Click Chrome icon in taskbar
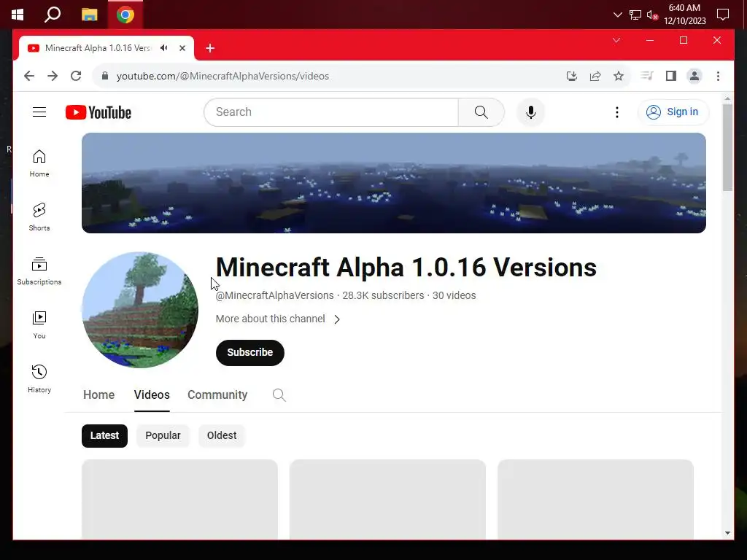This screenshot has width=747, height=560. (125, 15)
